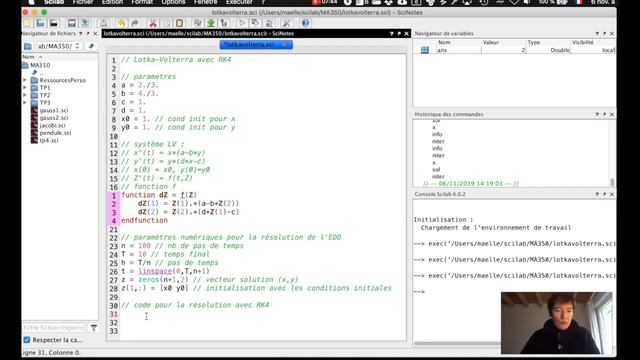Undock the Navigateur de variables panel

pos(604,33)
